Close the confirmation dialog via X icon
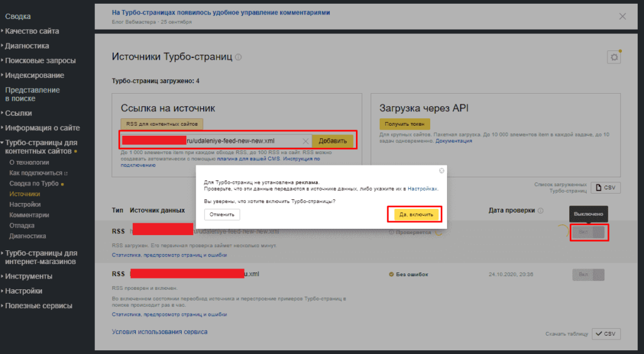 tap(441, 170)
